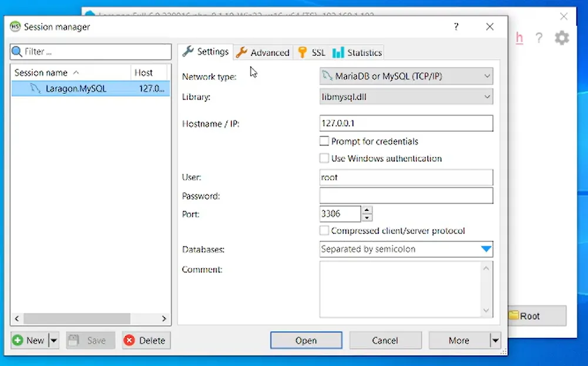Click the Port number field

tap(341, 214)
